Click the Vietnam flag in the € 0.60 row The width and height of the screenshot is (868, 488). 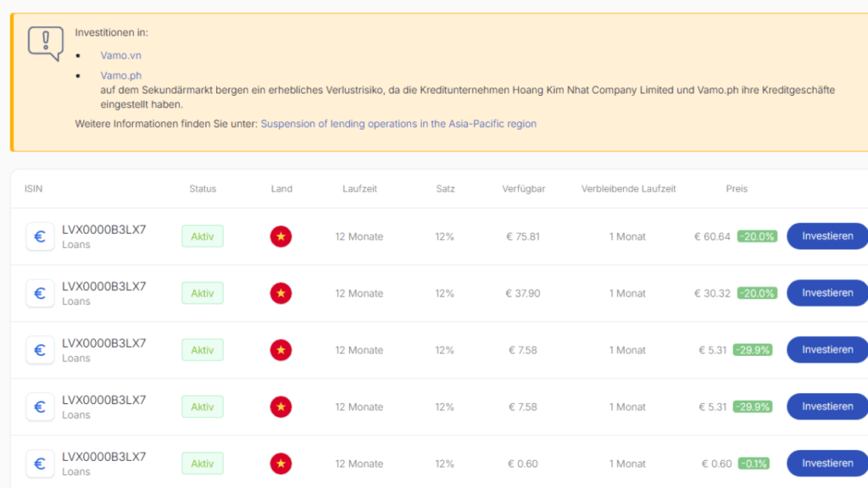tap(281, 463)
